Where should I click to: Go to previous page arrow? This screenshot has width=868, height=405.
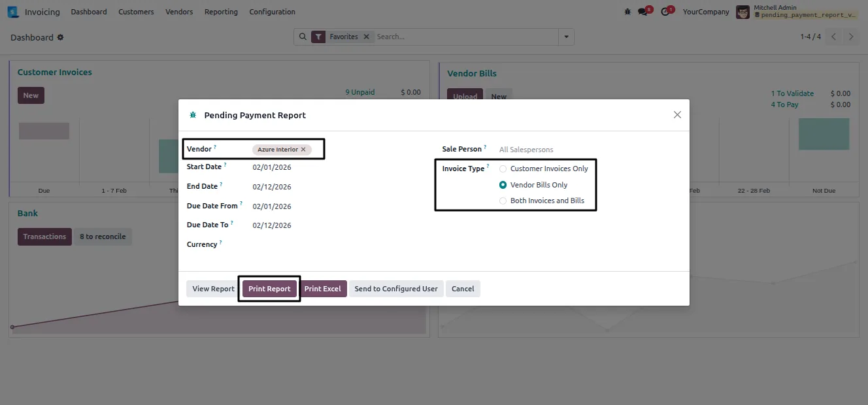point(834,37)
